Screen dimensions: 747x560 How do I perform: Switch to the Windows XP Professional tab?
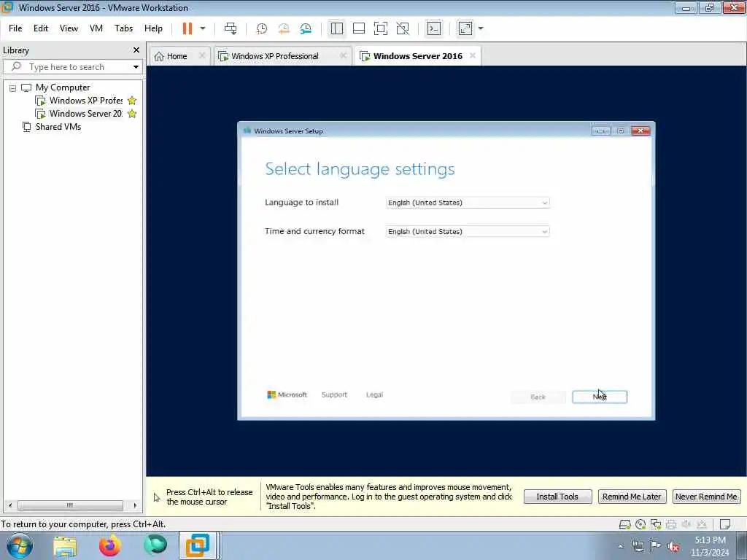click(274, 56)
